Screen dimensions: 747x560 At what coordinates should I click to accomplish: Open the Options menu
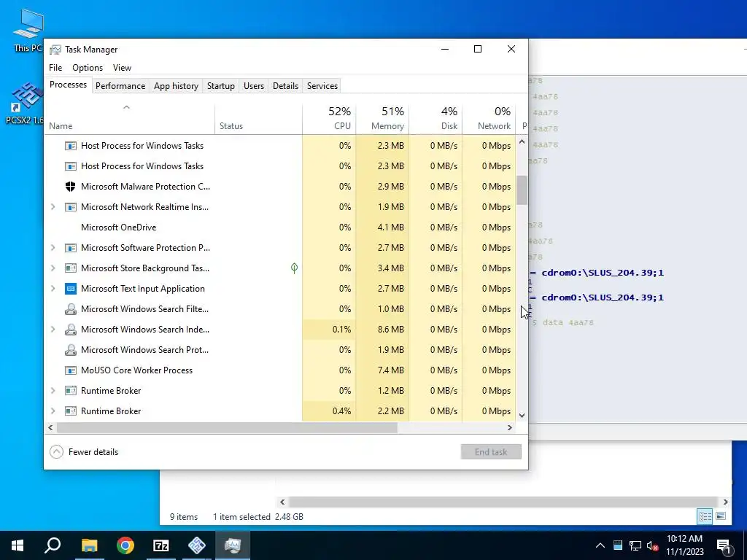88,68
